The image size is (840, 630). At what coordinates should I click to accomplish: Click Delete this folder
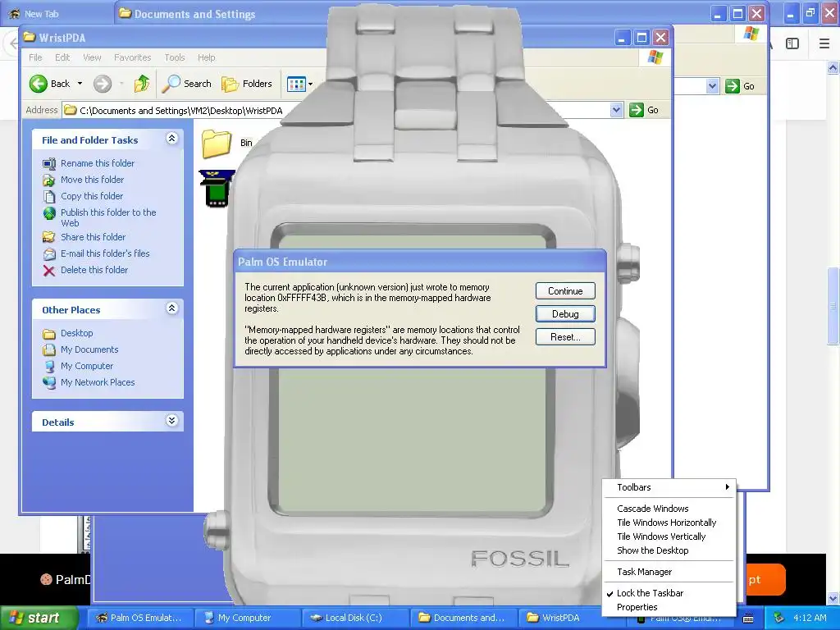[94, 270]
